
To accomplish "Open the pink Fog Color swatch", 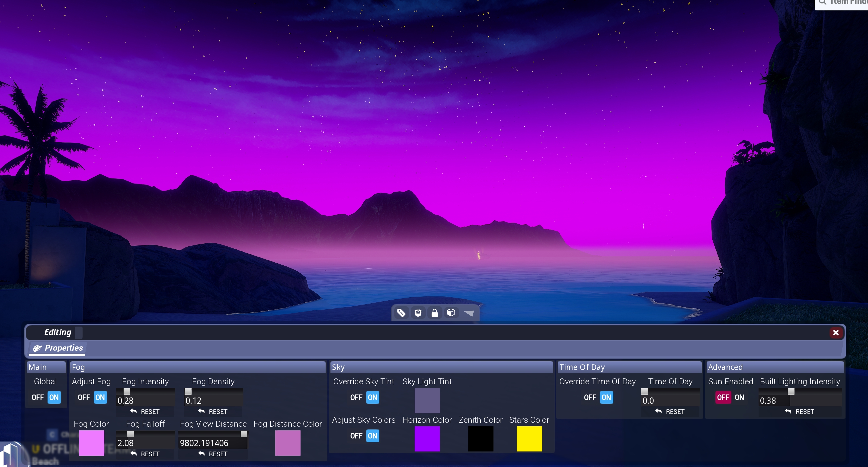I will (x=91, y=443).
